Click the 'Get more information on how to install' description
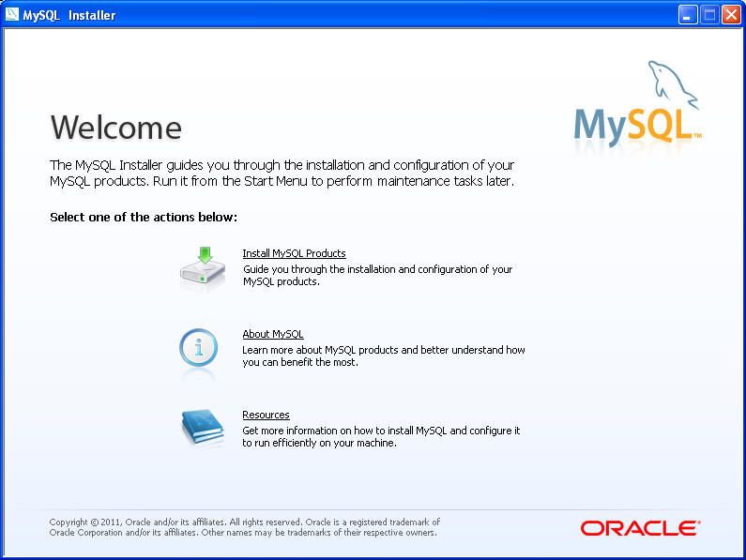The width and height of the screenshot is (746, 560). pyautogui.click(x=381, y=436)
